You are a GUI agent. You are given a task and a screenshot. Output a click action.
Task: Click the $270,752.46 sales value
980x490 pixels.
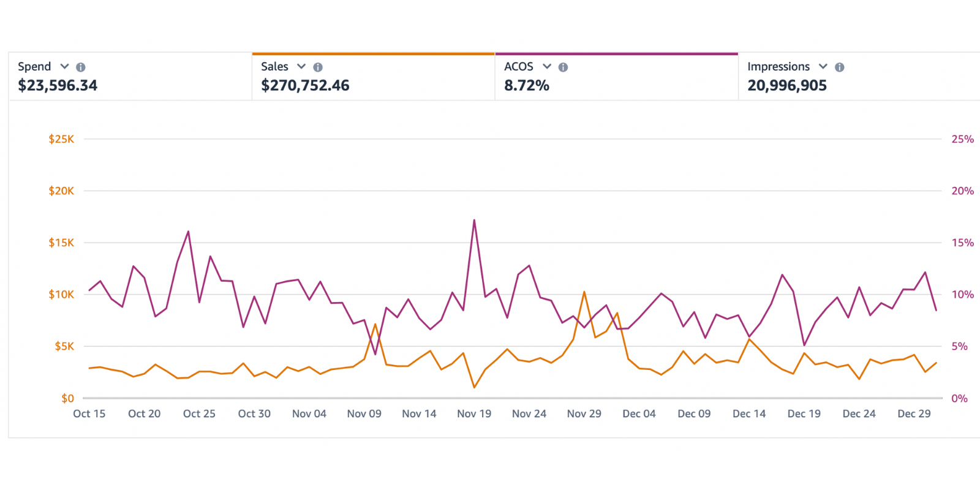click(x=305, y=86)
